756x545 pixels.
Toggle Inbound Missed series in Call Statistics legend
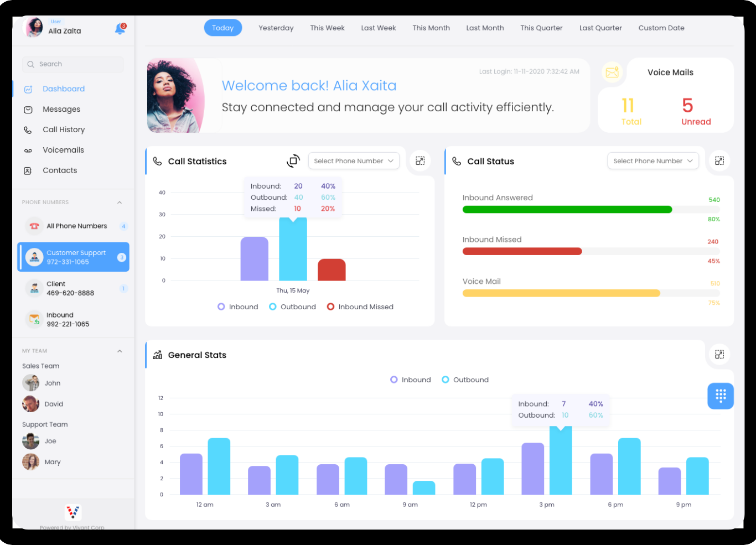360,307
